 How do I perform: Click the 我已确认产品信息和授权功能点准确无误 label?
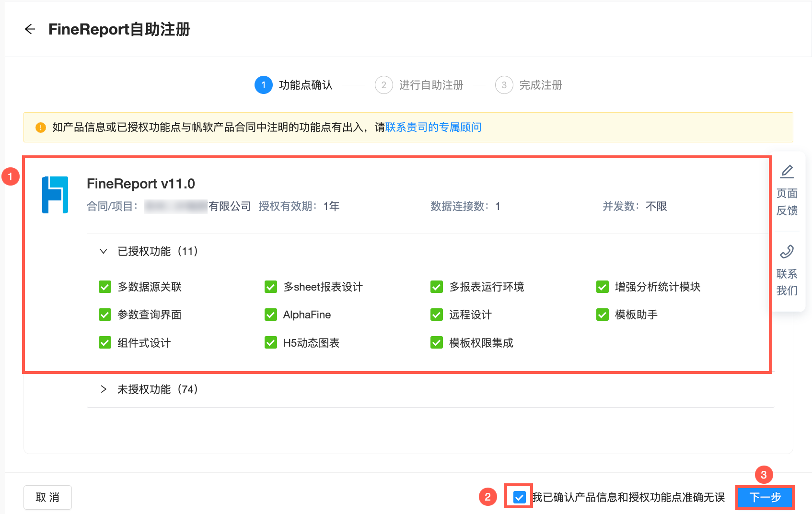pos(629,498)
